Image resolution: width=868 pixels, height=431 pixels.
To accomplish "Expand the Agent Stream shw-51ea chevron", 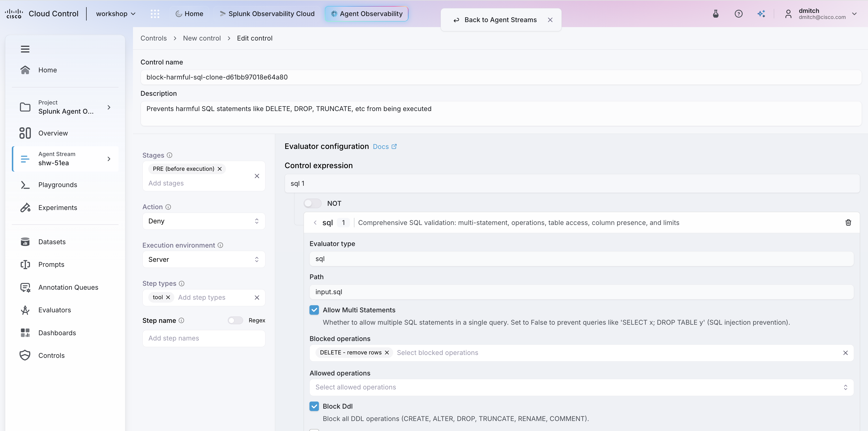I will [x=109, y=159].
